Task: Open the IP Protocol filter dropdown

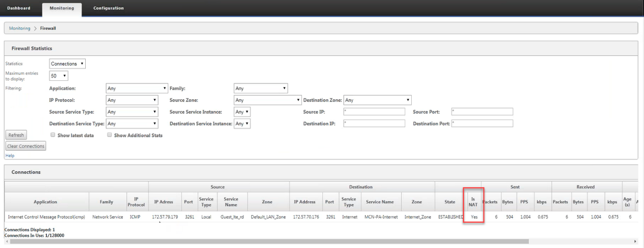Action: tap(132, 100)
